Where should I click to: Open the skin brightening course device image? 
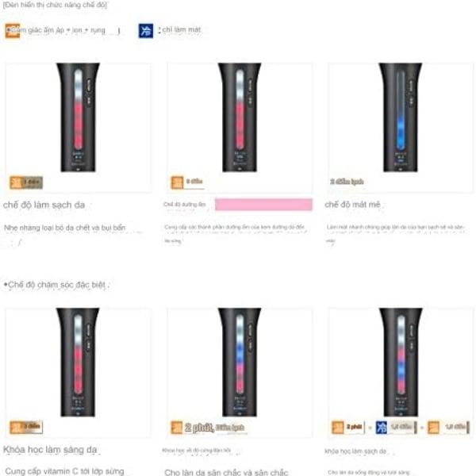pos(78,363)
